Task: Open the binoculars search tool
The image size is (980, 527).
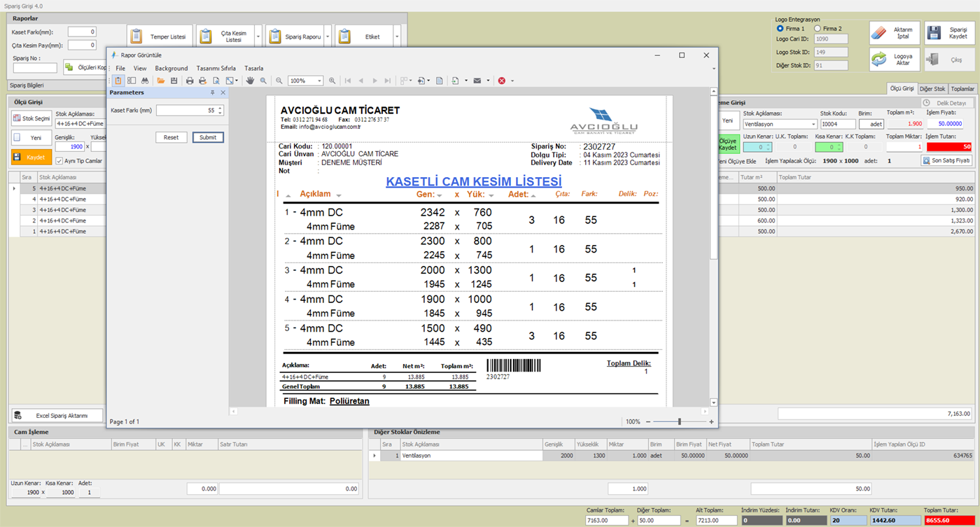Action: (x=145, y=80)
